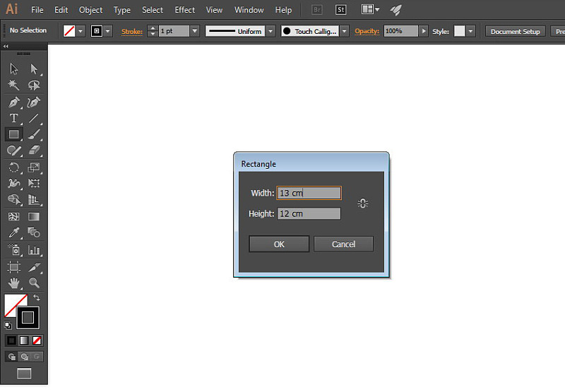Select the Width tool
The width and height of the screenshot is (565, 392).
pyautogui.click(x=13, y=184)
